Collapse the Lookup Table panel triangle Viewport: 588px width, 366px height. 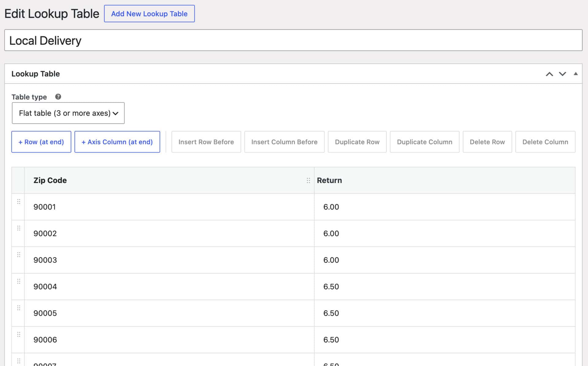coord(576,74)
